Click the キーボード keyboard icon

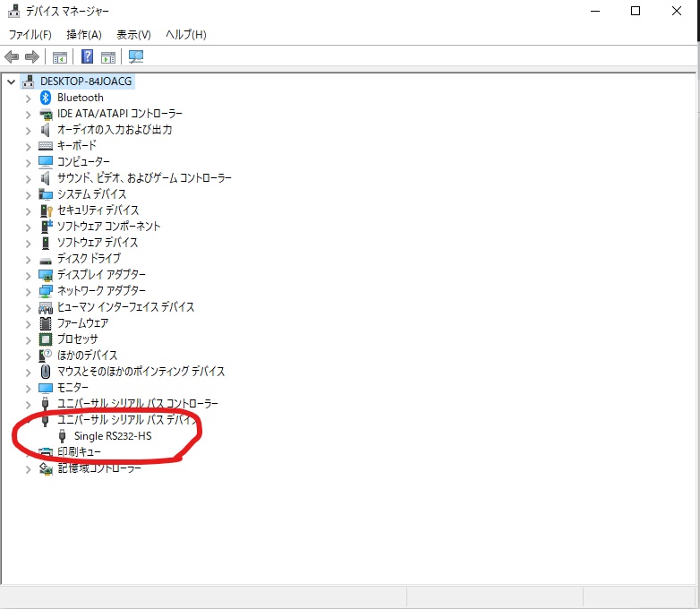[46, 146]
